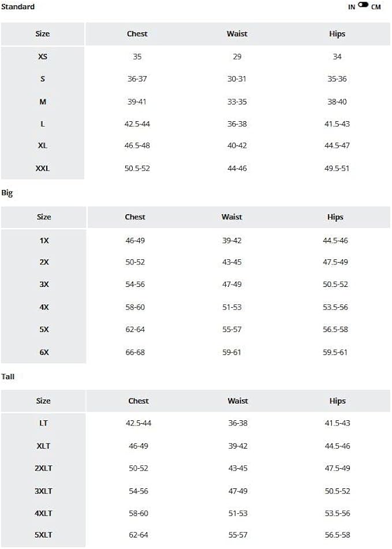Select the 1X size row label
Viewport: 392px width, 549px height.
(x=44, y=240)
